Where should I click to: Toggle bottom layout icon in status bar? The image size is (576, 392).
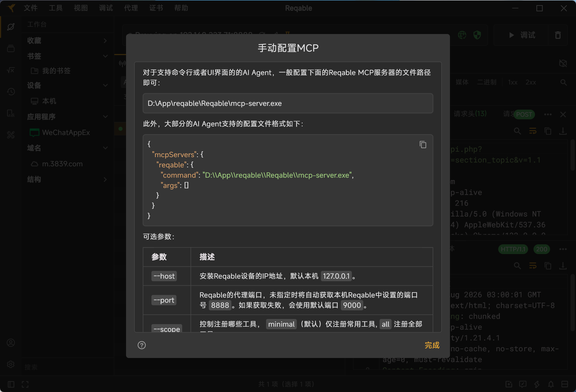(565, 384)
